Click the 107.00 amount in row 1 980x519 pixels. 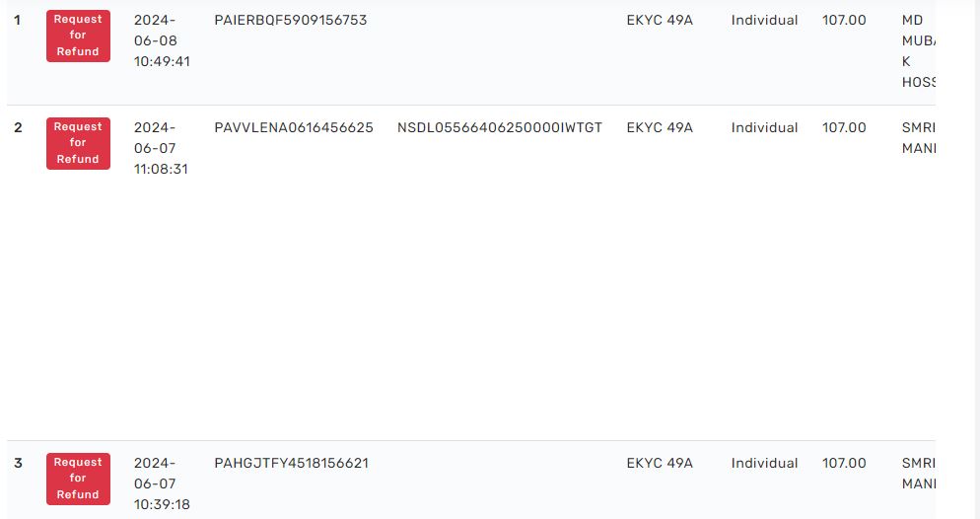844,20
